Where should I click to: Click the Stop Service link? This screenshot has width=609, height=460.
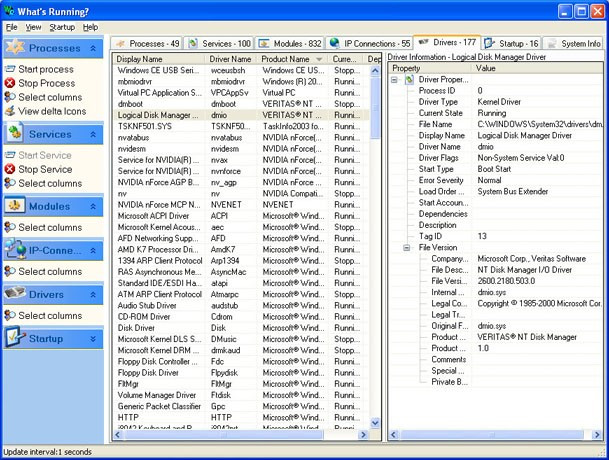(45, 169)
